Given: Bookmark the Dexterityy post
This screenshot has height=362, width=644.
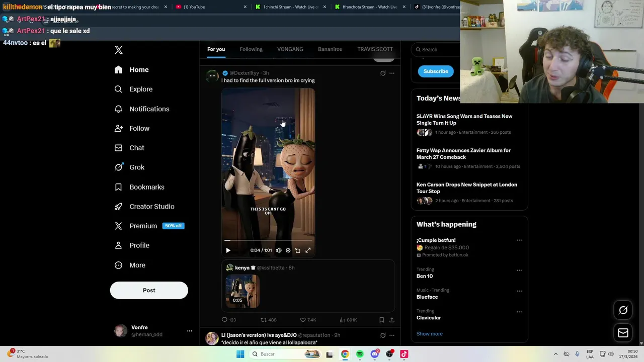Looking at the screenshot, I should 381,320.
